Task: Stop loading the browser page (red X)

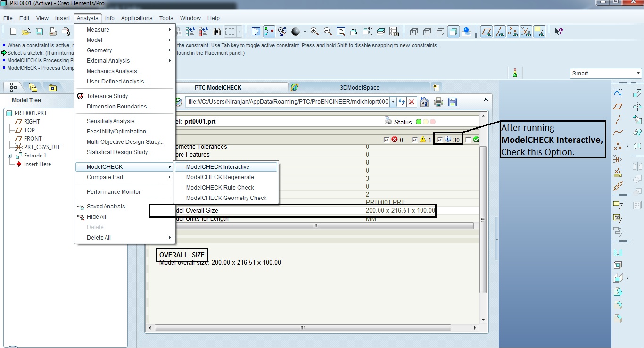Action: tap(412, 101)
